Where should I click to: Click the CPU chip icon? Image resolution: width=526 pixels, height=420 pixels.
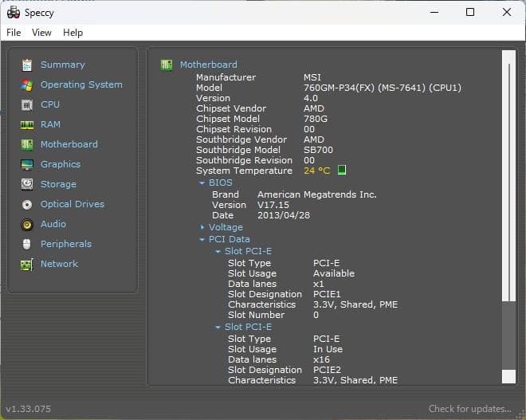[27, 104]
